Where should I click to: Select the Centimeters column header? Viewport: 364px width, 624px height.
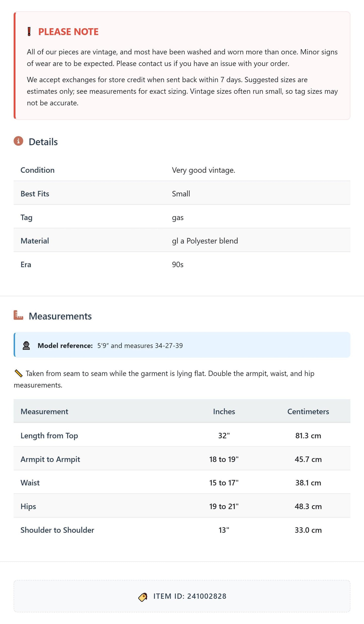click(308, 412)
